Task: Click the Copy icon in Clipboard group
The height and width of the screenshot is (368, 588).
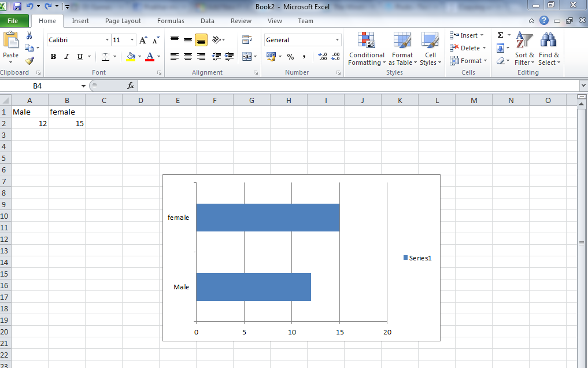Action: coord(29,47)
